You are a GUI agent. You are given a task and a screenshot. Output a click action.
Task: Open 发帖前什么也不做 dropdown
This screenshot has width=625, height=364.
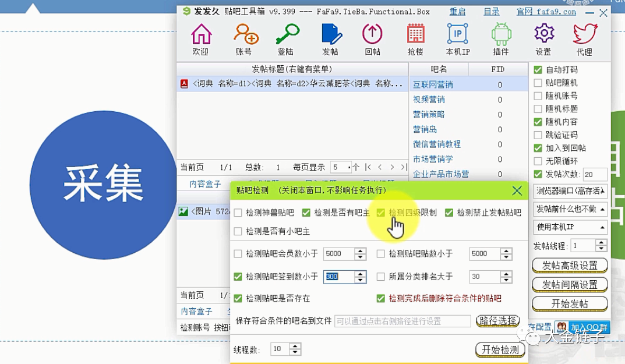click(x=570, y=209)
